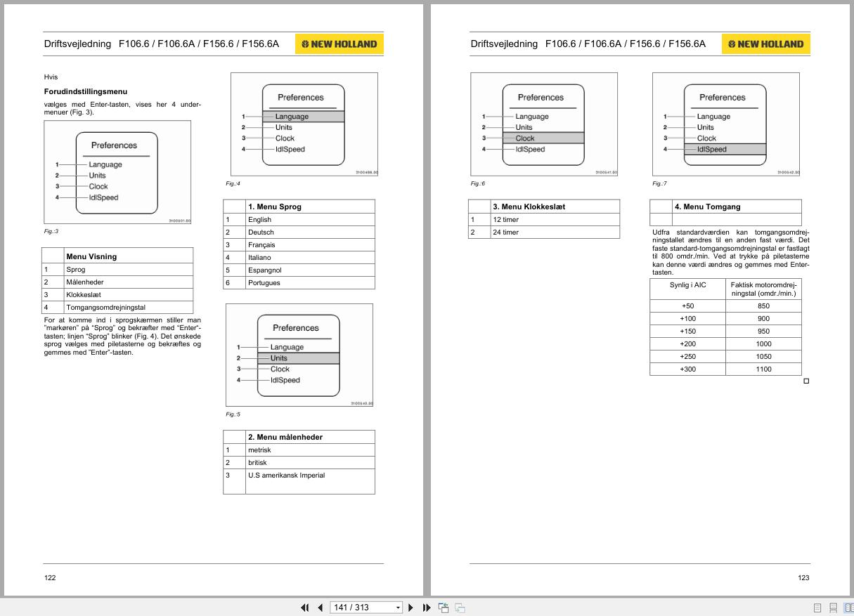Image resolution: width=854 pixels, height=616 pixels.
Task: Click the '1050' rpm cell
Action: (x=763, y=356)
